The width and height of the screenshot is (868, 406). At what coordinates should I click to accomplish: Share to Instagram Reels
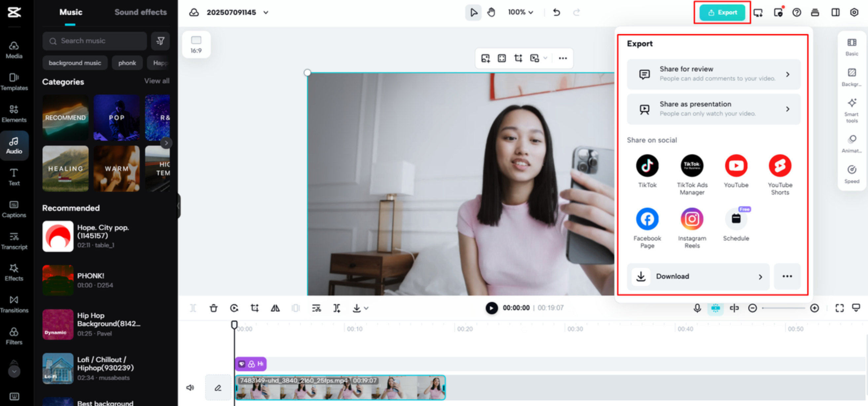[692, 228]
